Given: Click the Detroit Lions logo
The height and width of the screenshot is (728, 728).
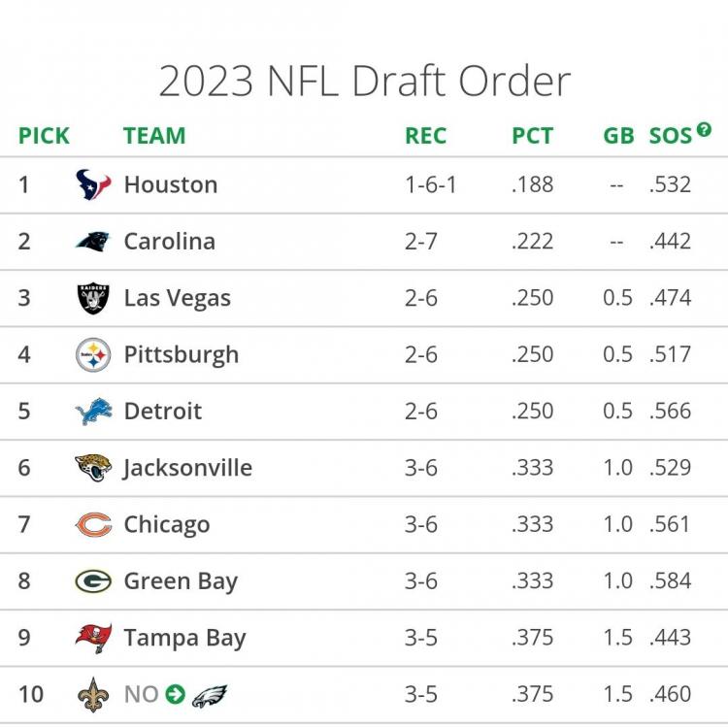Looking at the screenshot, I should point(93,412).
